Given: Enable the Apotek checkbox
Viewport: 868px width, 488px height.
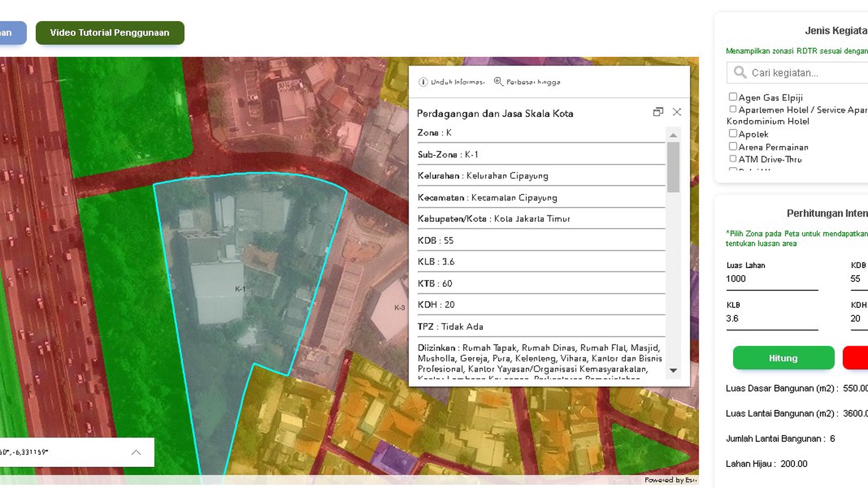Looking at the screenshot, I should click(733, 133).
